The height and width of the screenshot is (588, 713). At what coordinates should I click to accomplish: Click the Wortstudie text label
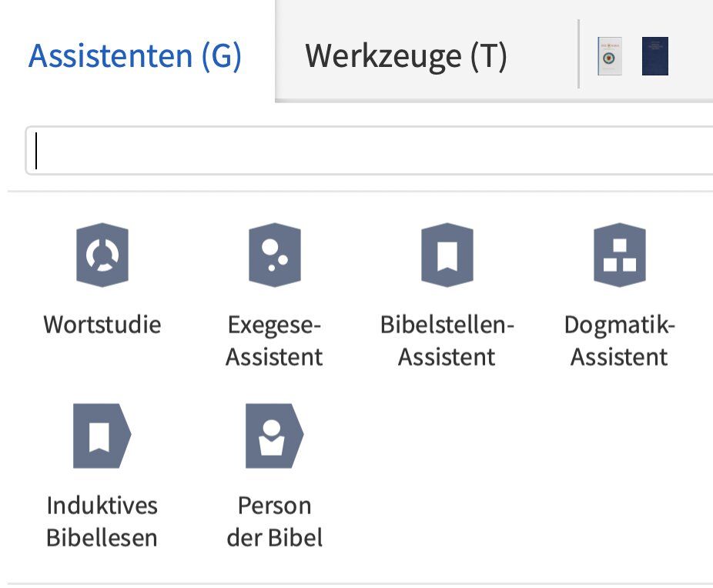[x=102, y=324]
